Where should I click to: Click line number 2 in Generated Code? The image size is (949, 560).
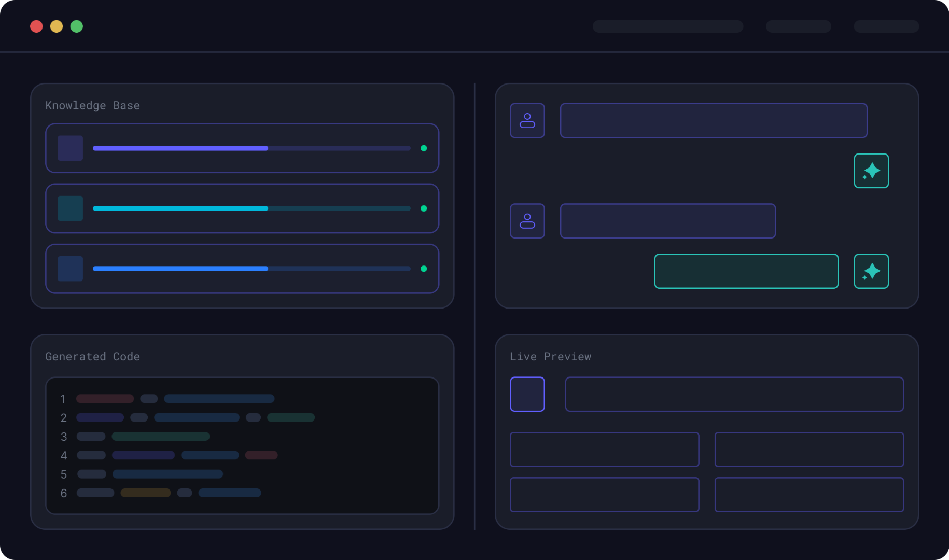click(x=63, y=417)
